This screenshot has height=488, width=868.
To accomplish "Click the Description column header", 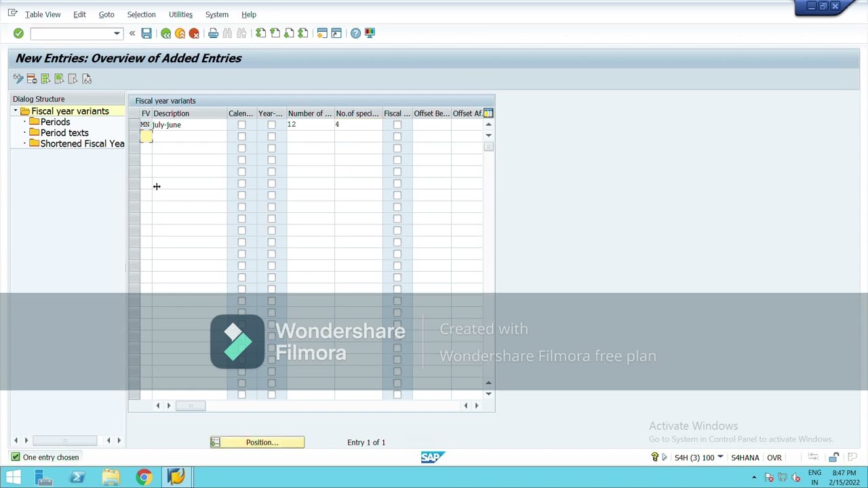I will (x=189, y=113).
